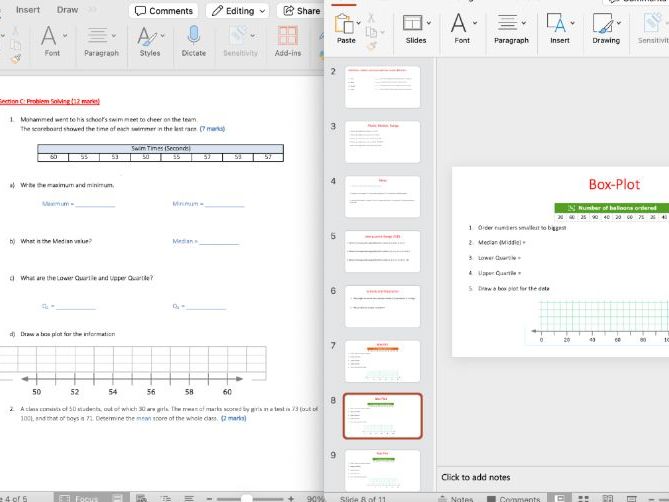Viewport: 669px width, 502px height.
Task: Switch PowerPoint to Slide Sorter view
Action: (583, 499)
